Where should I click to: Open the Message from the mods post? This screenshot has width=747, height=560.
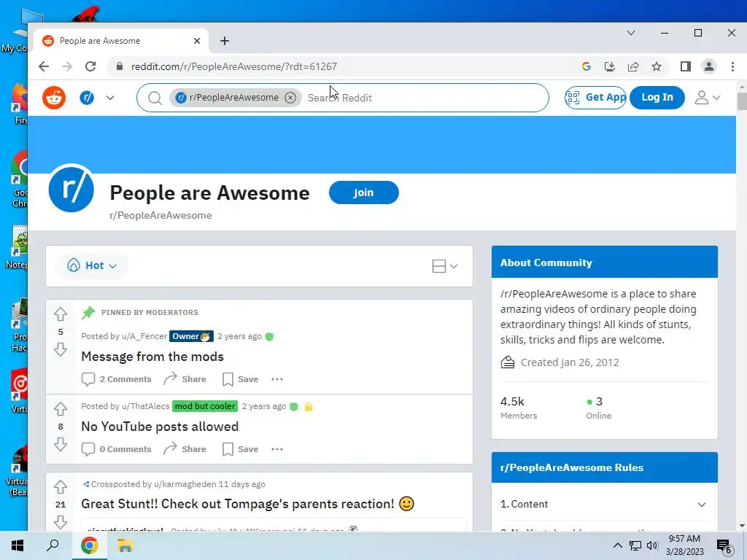[152, 357]
